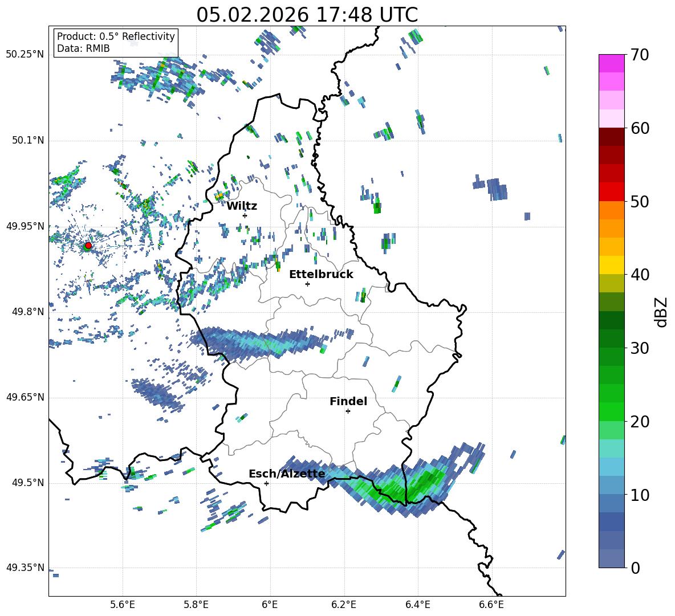Click the 40 tick on the colorbar
Viewport: 675px width, 616px height.
(639, 275)
